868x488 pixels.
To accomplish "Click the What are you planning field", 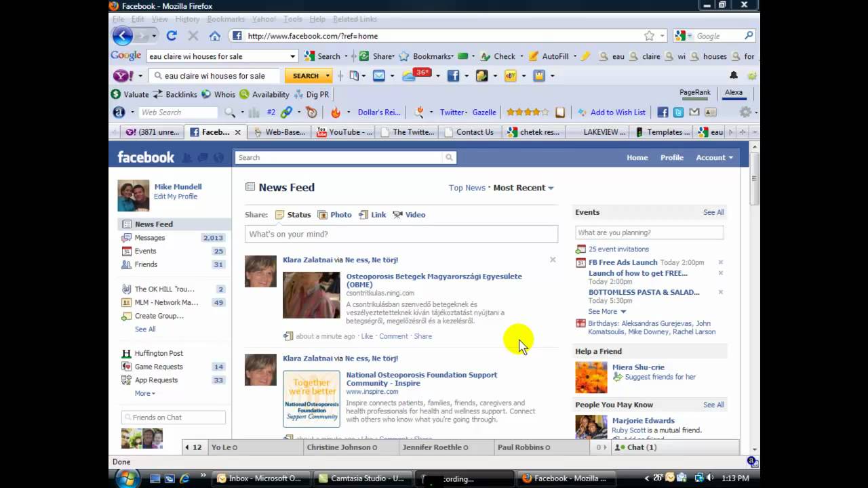I will [x=650, y=232].
